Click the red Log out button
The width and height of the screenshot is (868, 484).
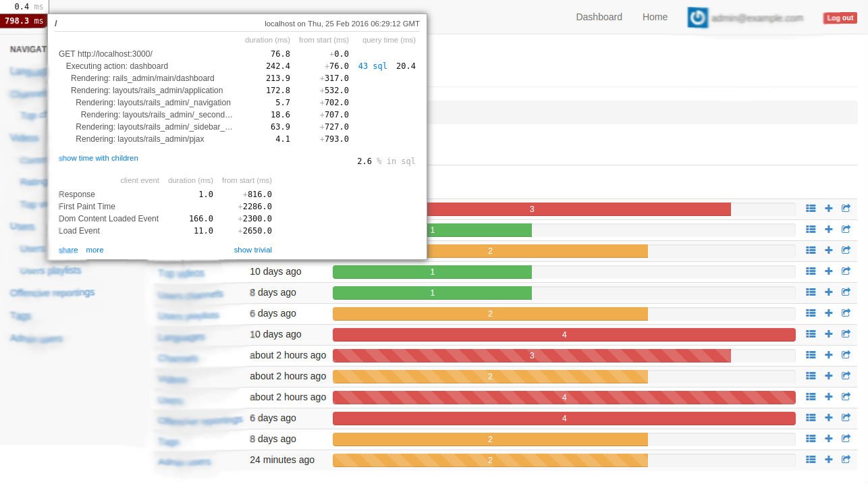[x=839, y=18]
